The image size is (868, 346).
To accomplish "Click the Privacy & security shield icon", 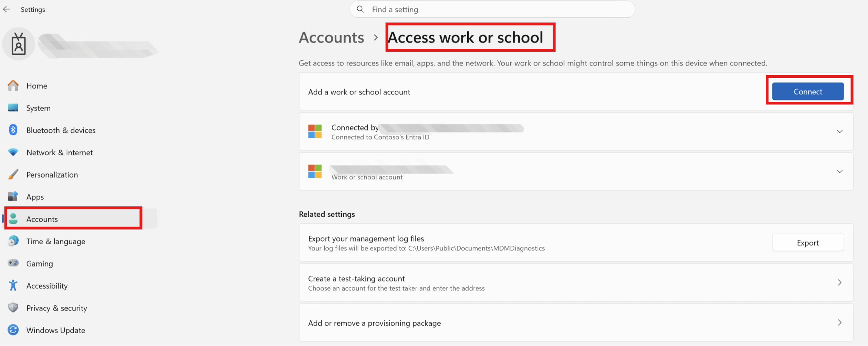I will click(x=13, y=308).
